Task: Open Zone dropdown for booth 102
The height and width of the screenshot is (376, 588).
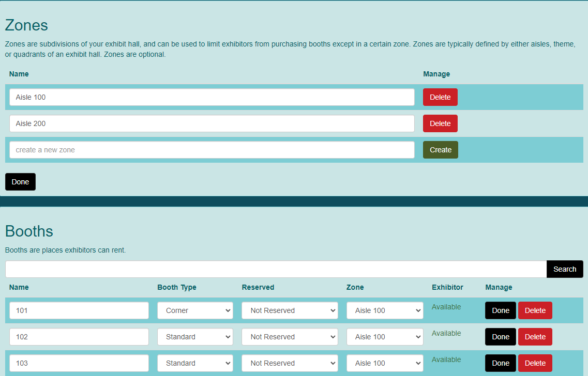Action: (x=385, y=337)
